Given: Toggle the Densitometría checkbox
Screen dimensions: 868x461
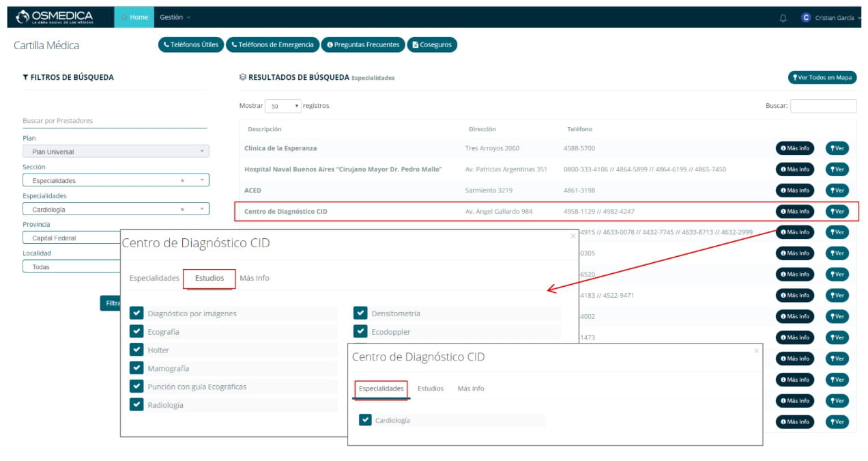Looking at the screenshot, I should point(360,313).
